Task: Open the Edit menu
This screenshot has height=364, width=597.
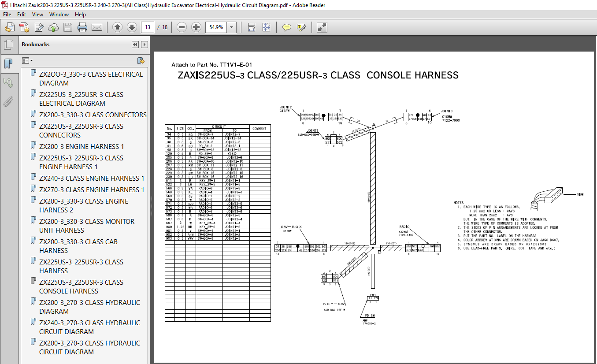Action: click(22, 15)
